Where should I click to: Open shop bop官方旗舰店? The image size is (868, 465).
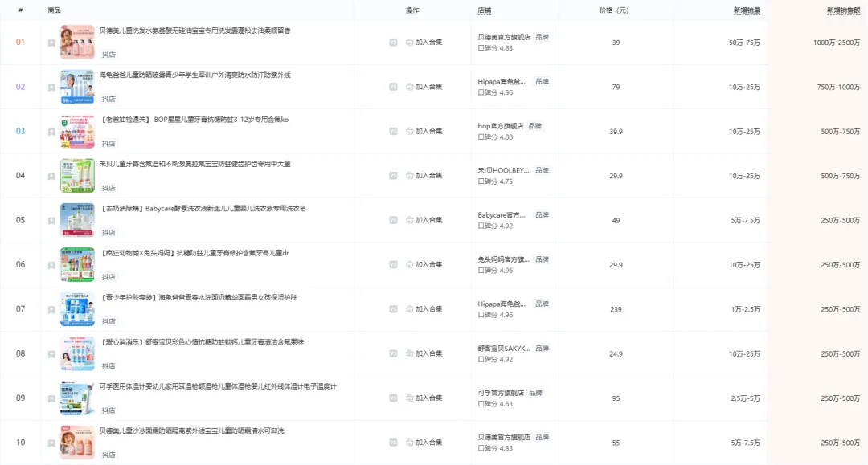(x=501, y=126)
